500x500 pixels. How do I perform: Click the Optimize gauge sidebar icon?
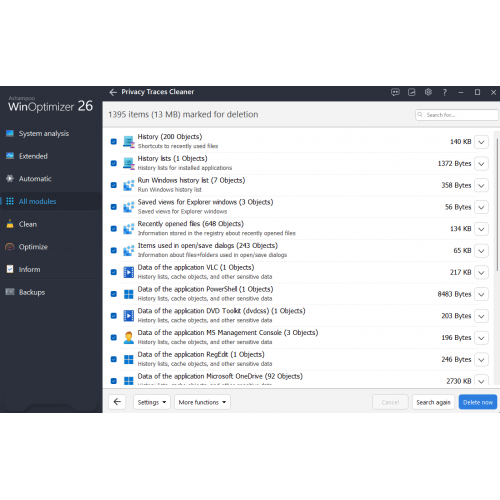pyautogui.click(x=10, y=247)
